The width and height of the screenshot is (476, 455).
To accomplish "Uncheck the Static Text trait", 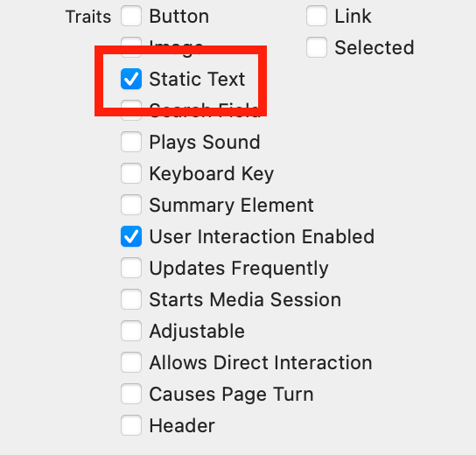I will pyautogui.click(x=131, y=79).
